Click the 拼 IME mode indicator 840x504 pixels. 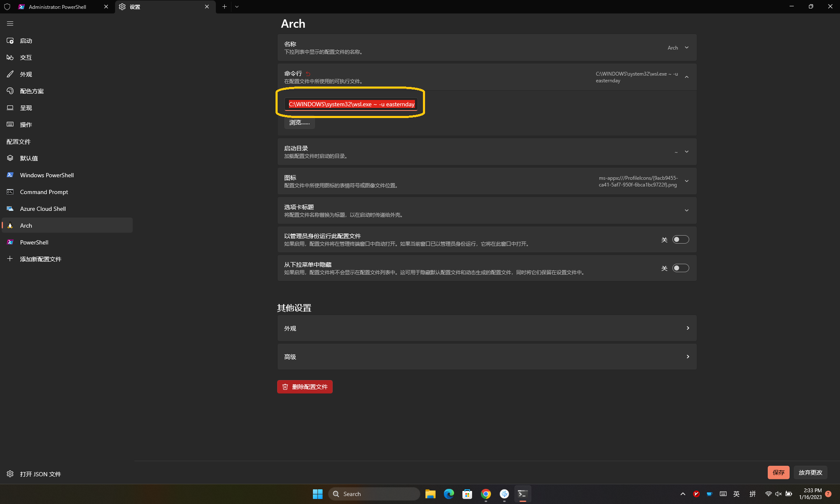[x=753, y=494]
